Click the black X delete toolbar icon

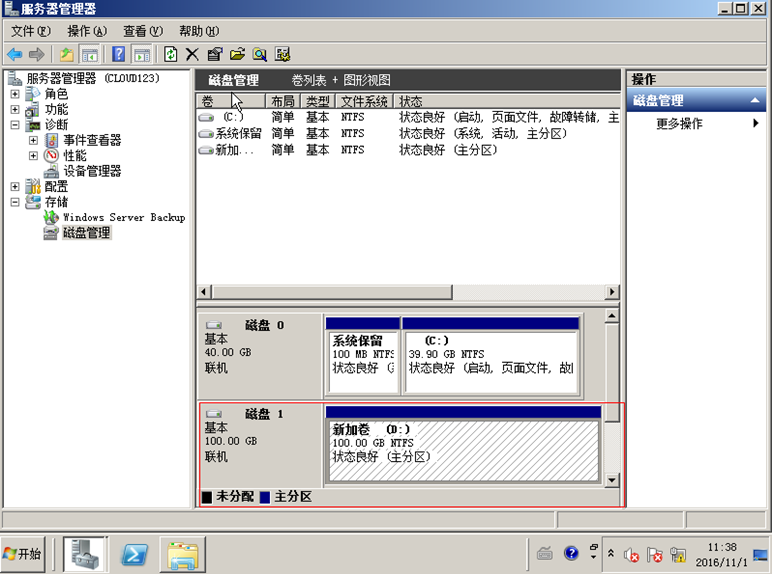(x=192, y=54)
